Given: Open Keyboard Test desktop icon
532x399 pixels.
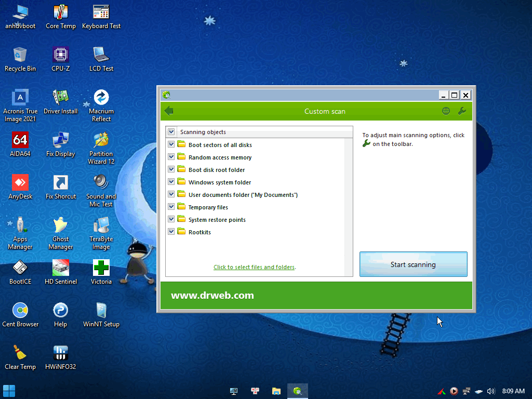Looking at the screenshot, I should tap(101, 17).
